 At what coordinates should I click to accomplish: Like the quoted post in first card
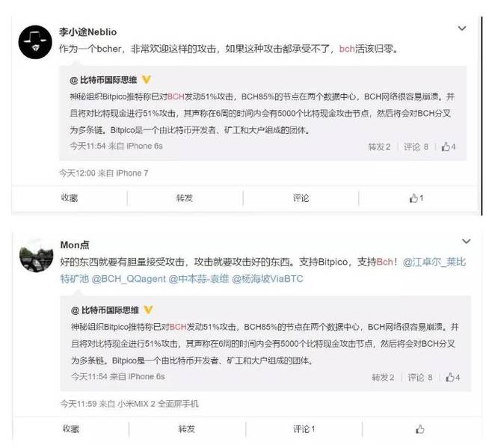(x=449, y=147)
